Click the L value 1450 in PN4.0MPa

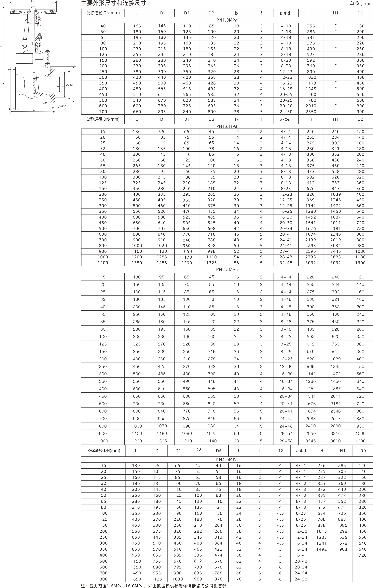click(x=136, y=573)
